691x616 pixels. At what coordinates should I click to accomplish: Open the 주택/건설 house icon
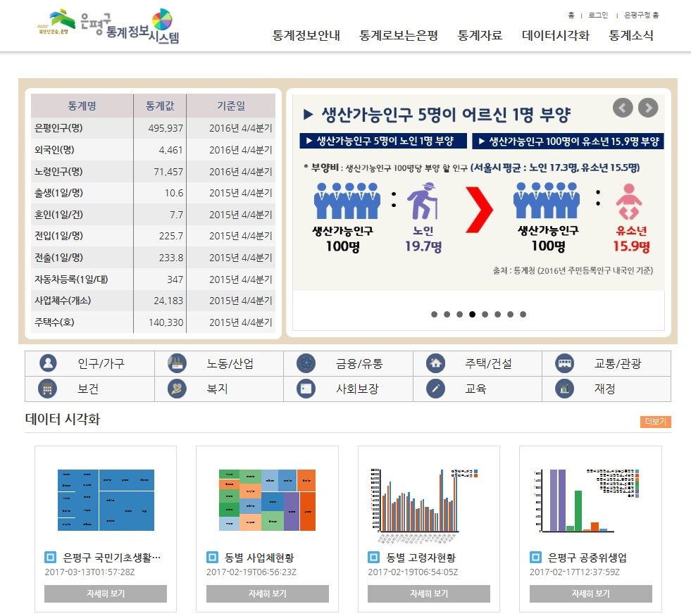pos(436,363)
